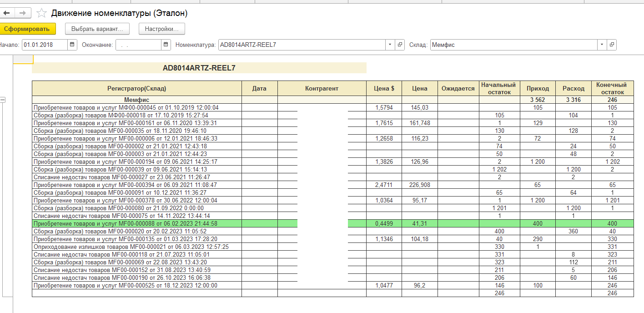Select highlighted row Приобретение MF00-000088
644x313 pixels.
tap(136, 223)
